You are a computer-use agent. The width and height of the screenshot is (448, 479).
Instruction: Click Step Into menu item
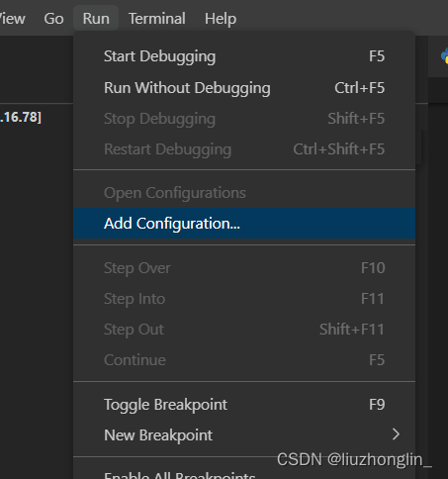coord(244,299)
